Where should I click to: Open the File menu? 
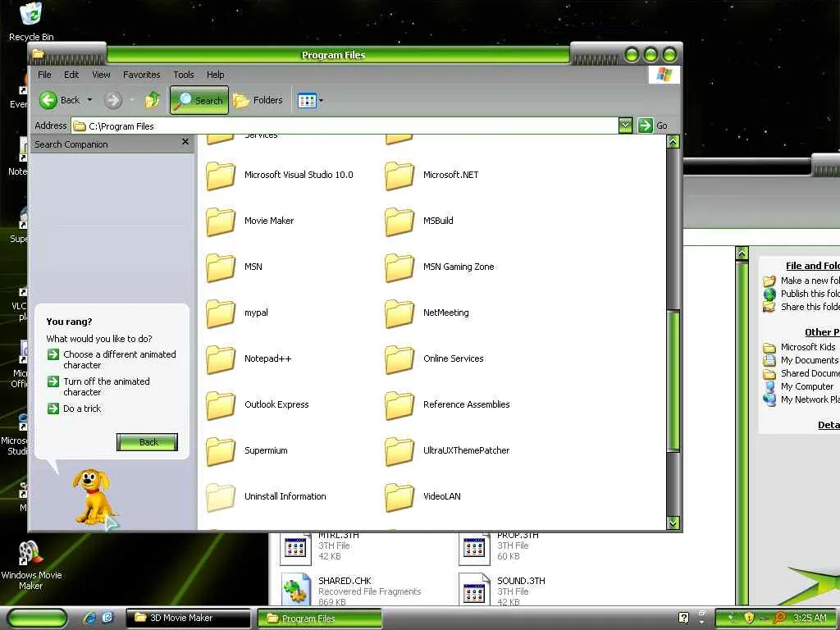pos(44,75)
